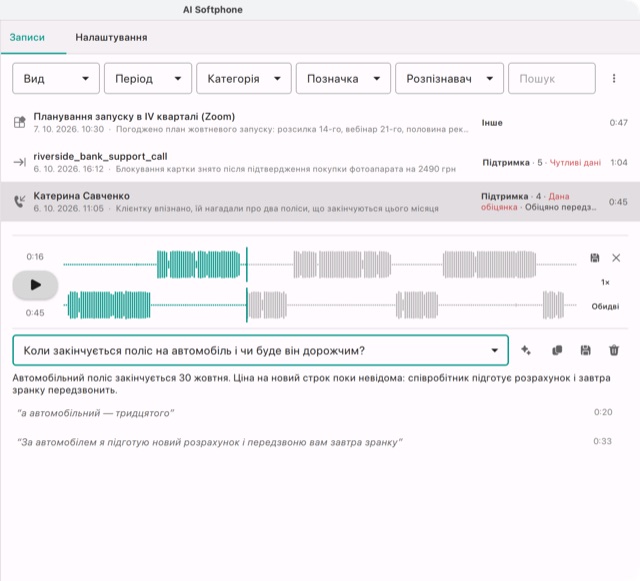
Task: Focus the Пошук search field
Action: pyautogui.click(x=552, y=78)
